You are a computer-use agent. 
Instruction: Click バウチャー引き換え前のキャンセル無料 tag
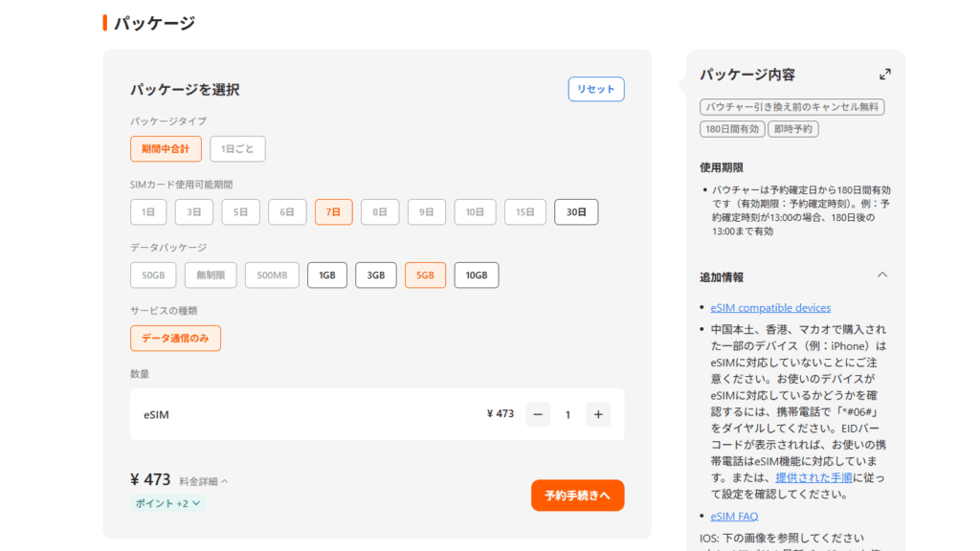tap(791, 107)
